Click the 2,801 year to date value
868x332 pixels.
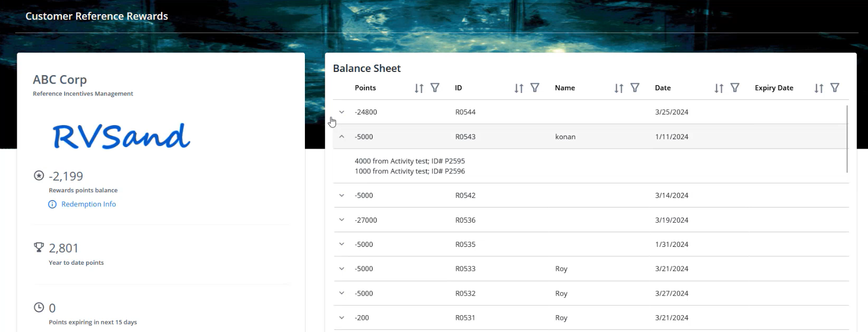pyautogui.click(x=64, y=248)
